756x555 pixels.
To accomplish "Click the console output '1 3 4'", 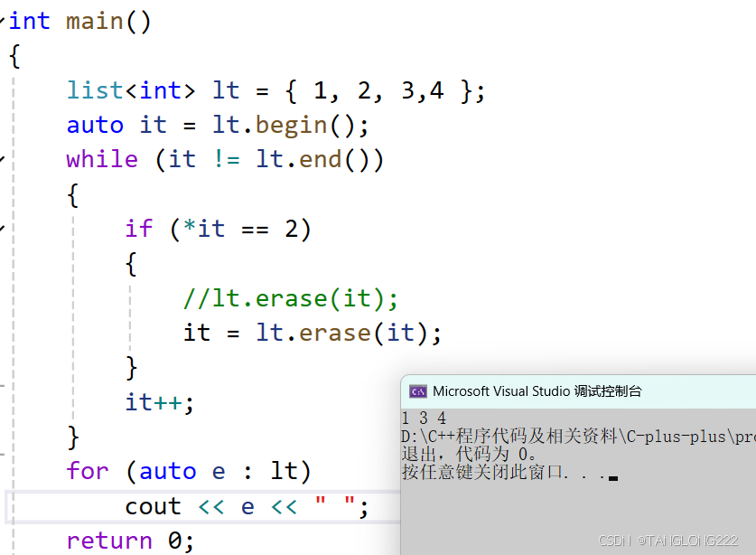I will 424,418.
